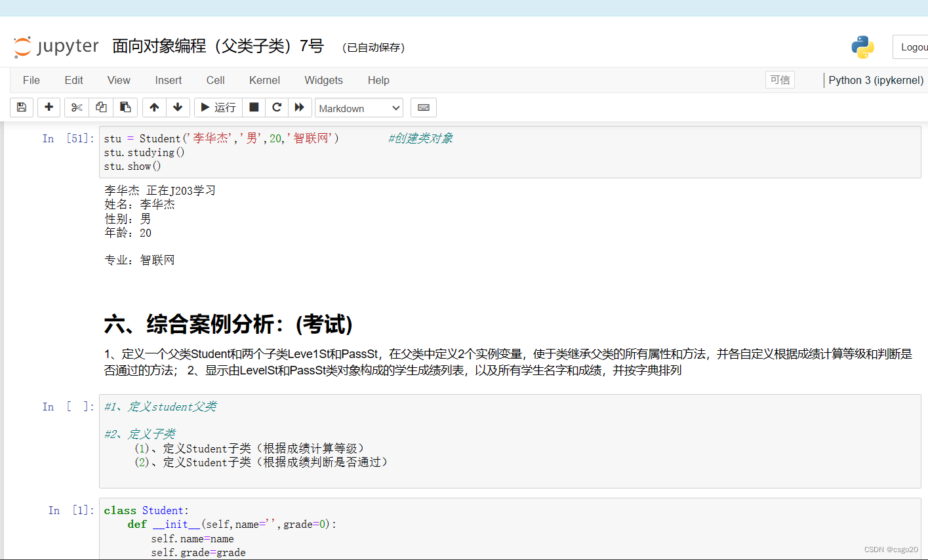Click the empty In [ ]: prompt label
928x560 pixels.
click(x=68, y=407)
